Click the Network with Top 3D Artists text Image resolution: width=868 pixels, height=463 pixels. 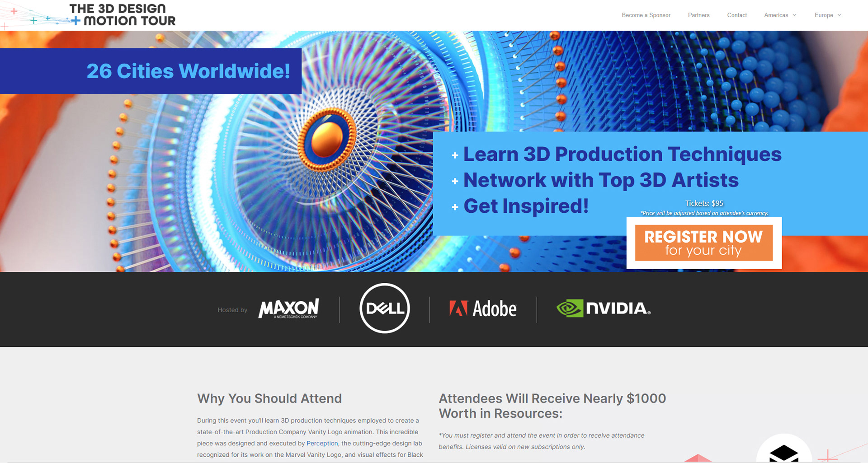(601, 180)
